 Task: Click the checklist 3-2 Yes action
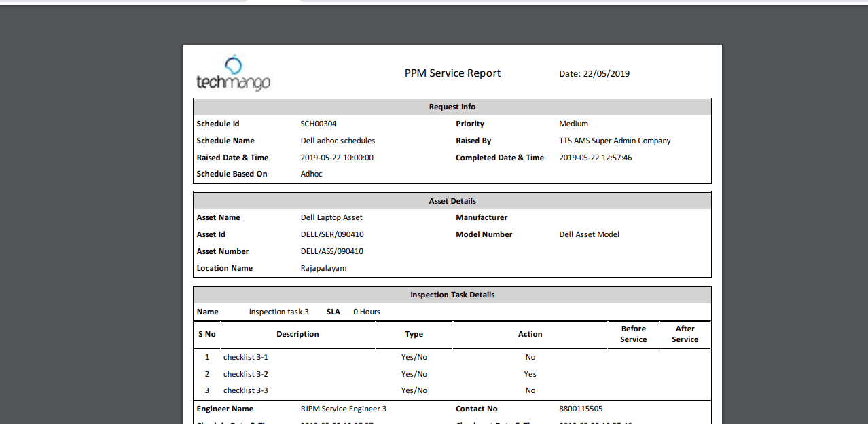[530, 374]
